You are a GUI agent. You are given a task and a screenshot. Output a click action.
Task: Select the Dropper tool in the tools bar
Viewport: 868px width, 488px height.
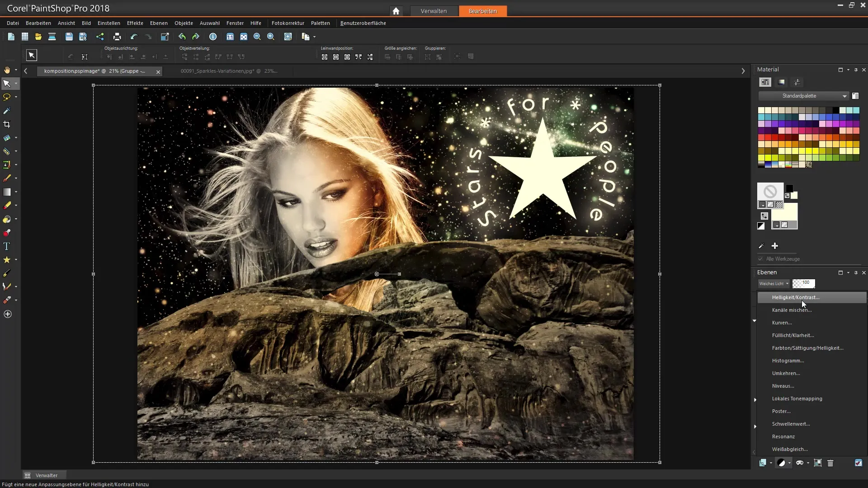click(7, 111)
